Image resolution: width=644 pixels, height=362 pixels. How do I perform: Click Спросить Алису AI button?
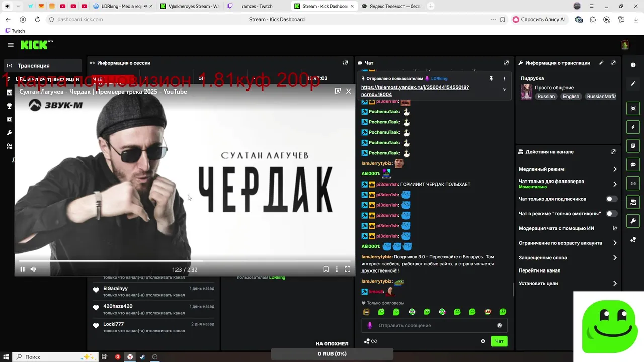click(539, 19)
